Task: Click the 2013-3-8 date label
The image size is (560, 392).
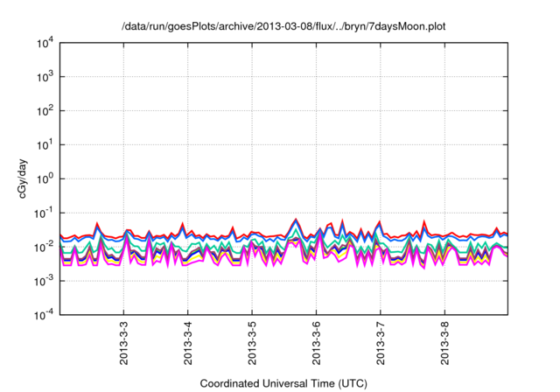Action: pyautogui.click(x=444, y=343)
